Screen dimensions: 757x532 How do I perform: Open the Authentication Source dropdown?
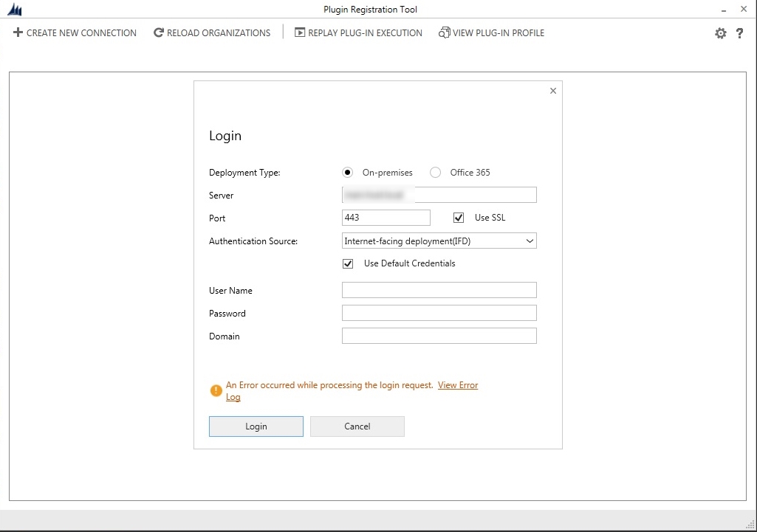(439, 241)
